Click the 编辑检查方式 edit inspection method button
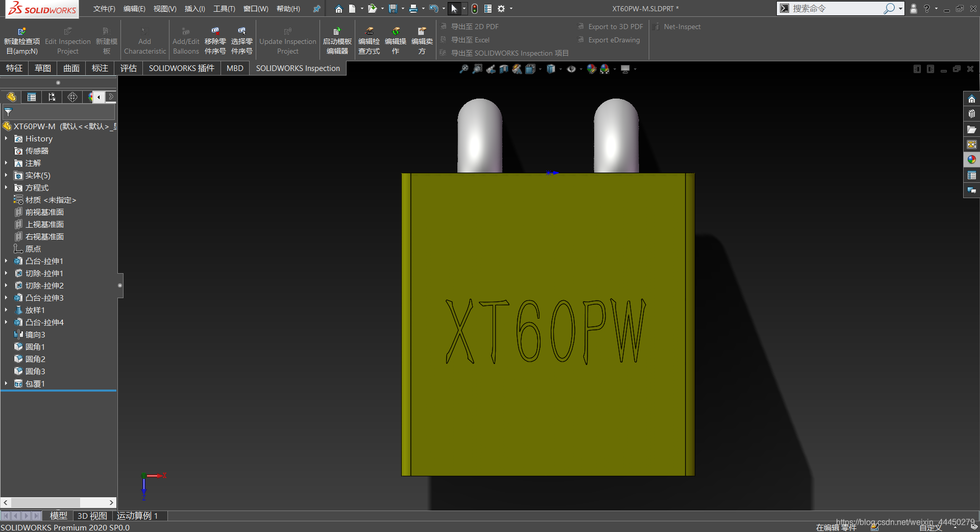The image size is (980, 532). [369, 41]
